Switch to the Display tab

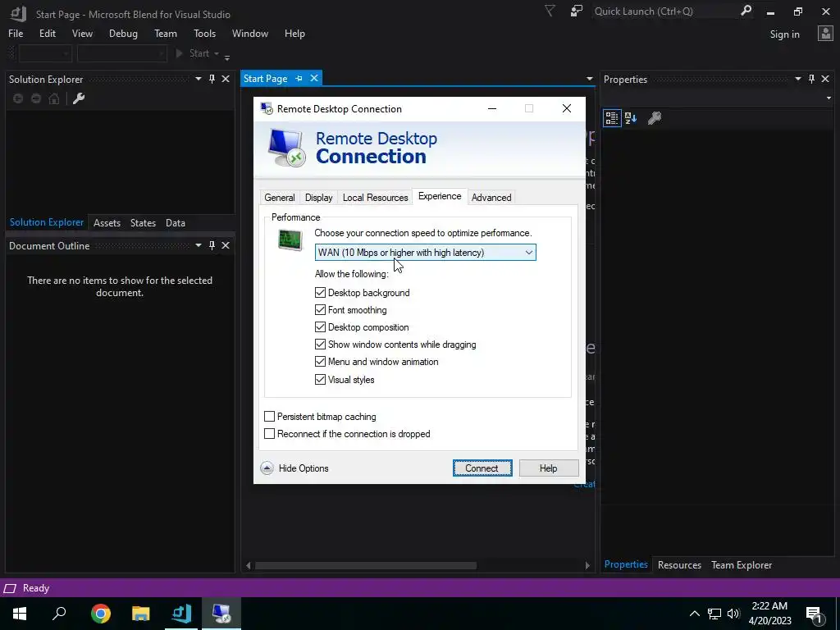coord(319,197)
